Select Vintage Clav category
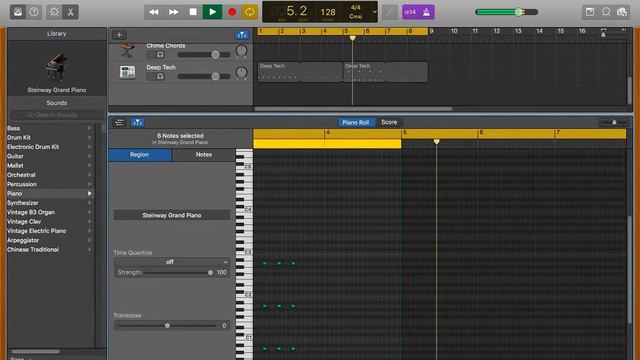The image size is (640, 360). point(51,222)
